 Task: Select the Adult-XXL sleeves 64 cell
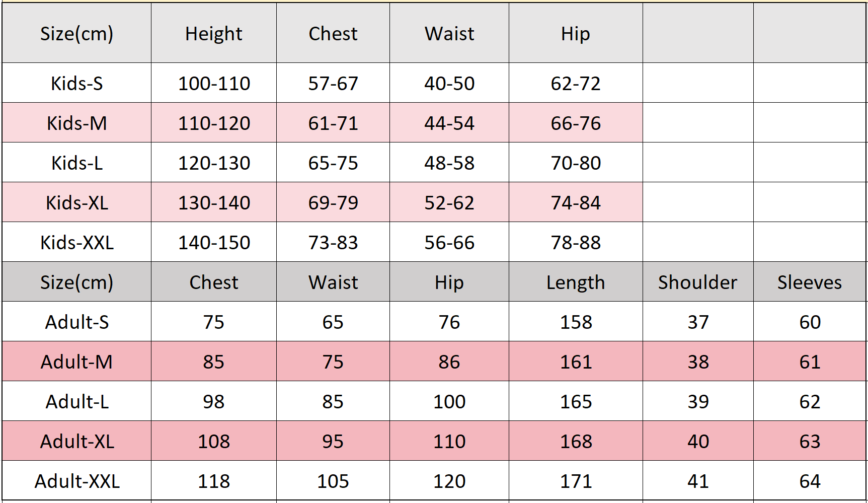[810, 481]
